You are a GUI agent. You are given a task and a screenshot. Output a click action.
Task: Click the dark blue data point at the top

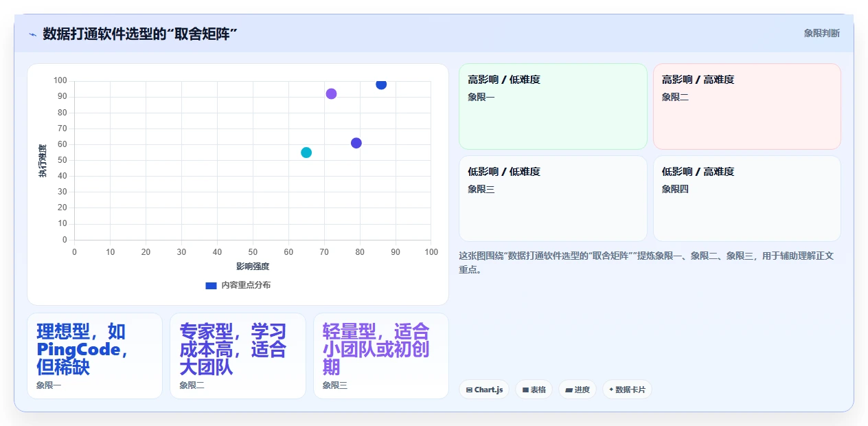pos(381,85)
